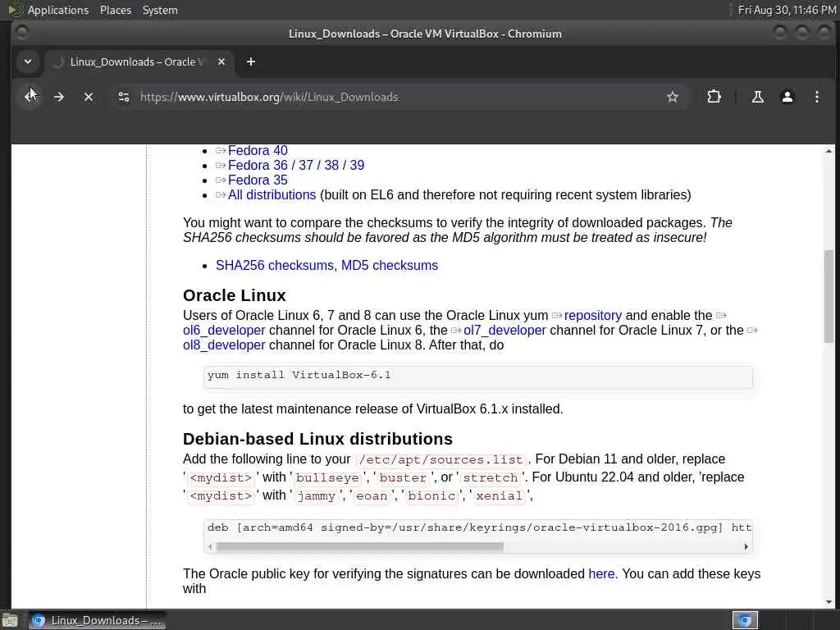This screenshot has height=630, width=840.
Task: Open site information icon in address bar
Action: (x=124, y=97)
